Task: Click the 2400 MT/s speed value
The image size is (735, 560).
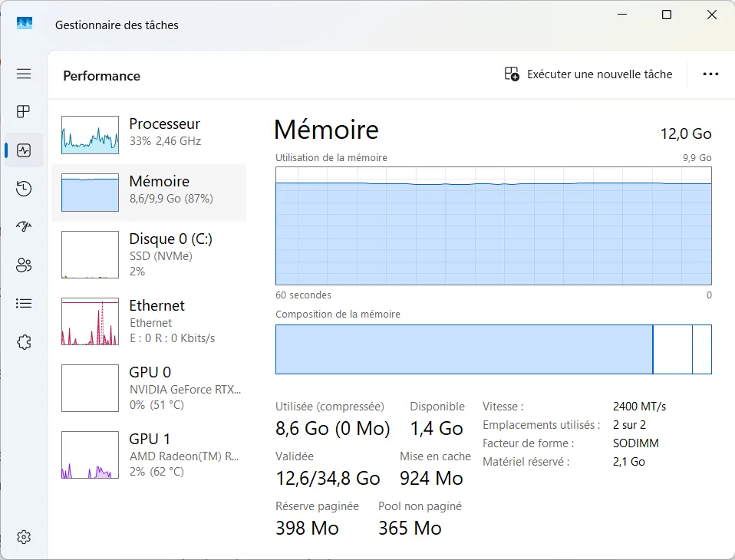Action: coord(639,407)
